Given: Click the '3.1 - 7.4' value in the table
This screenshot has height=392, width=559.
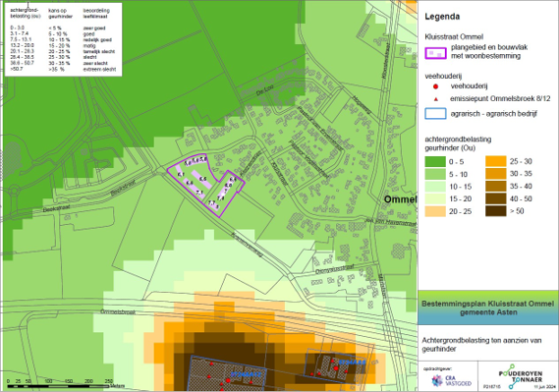Looking at the screenshot, I should coord(20,33).
